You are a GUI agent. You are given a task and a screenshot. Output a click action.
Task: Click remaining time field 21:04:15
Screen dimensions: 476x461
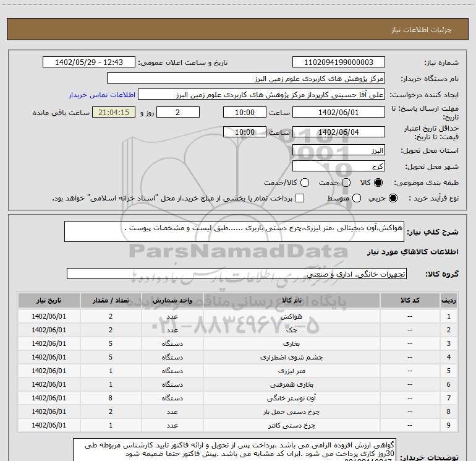point(114,113)
